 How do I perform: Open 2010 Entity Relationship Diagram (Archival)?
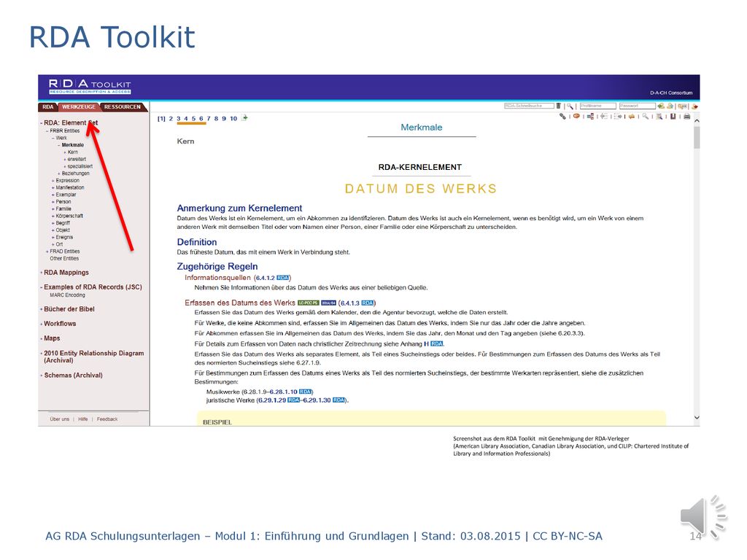click(x=94, y=357)
